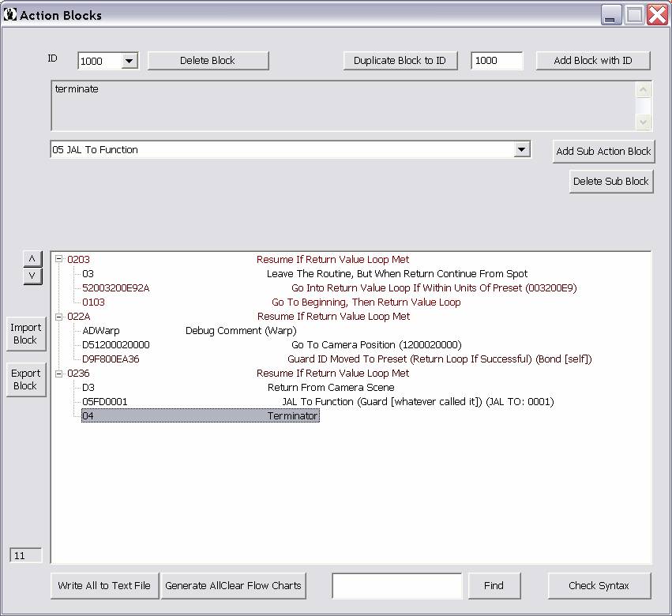Click the Find button
The image size is (672, 616).
(494, 585)
